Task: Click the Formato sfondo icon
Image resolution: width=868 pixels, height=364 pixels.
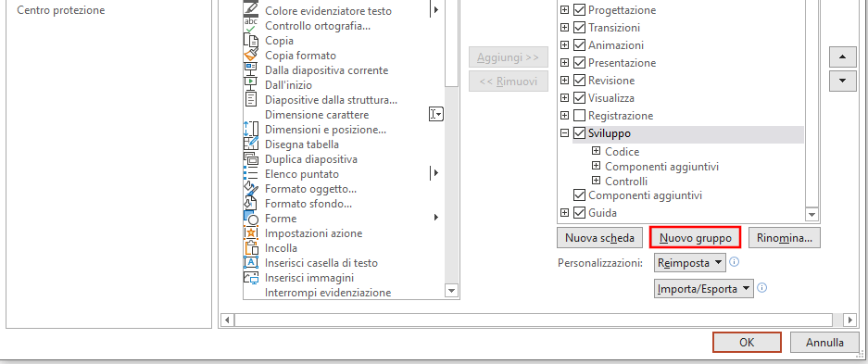Action: pyautogui.click(x=251, y=204)
